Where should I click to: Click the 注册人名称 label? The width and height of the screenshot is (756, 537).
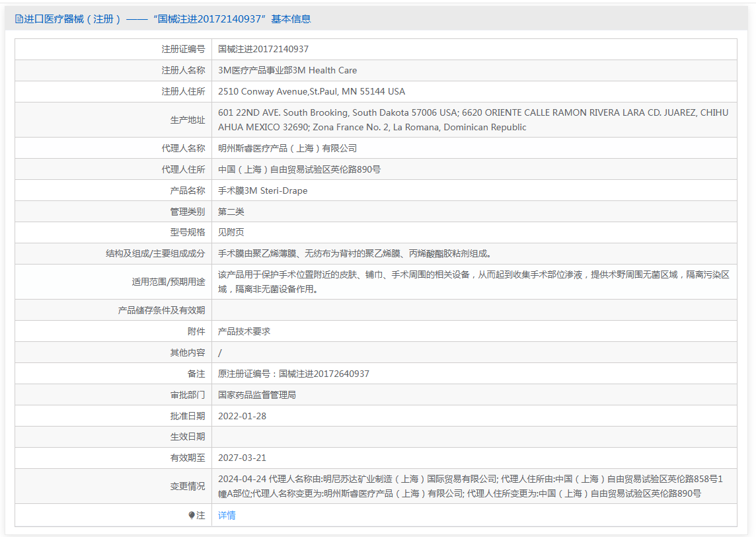point(183,71)
